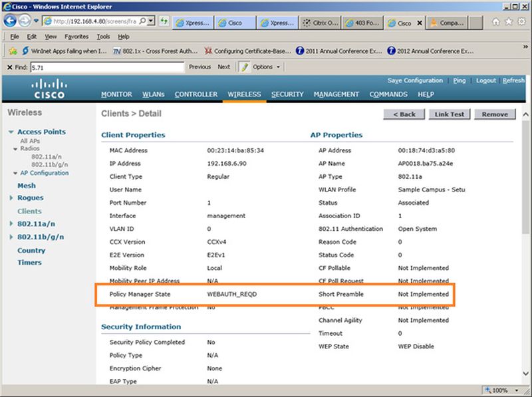Open the Help menu in IE
Image resolution: width=532 pixels, height=397 pixels.
coord(124,37)
